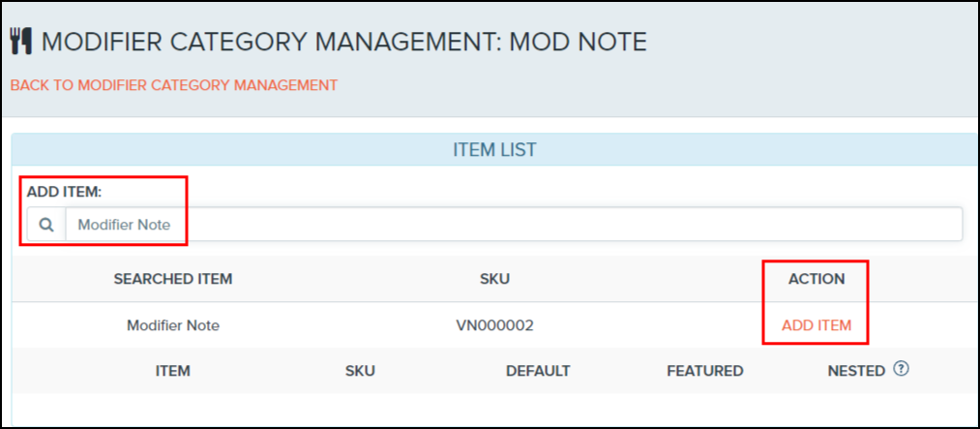Click the Modifier Category Management page title
This screenshot has width=980, height=429.
(x=343, y=42)
